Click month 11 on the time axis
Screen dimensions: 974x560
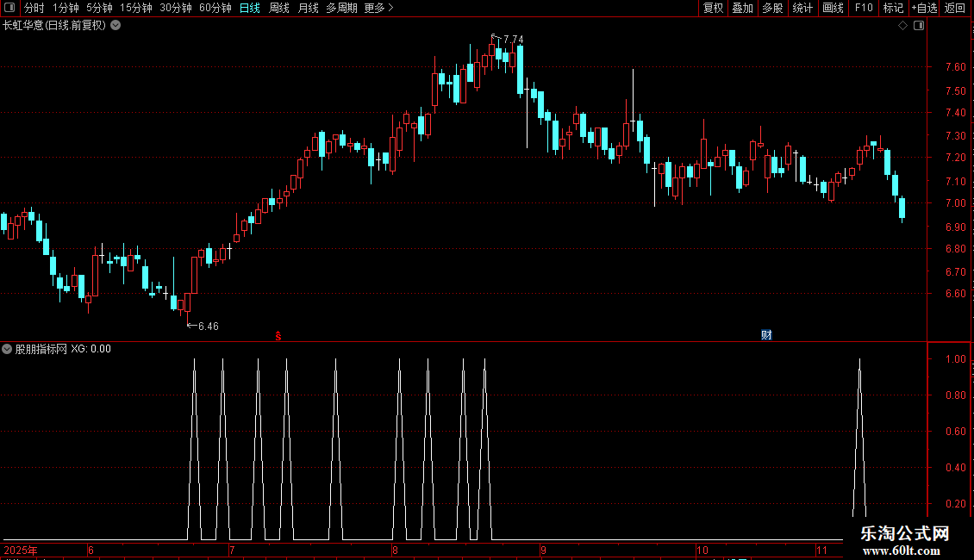tap(821, 550)
